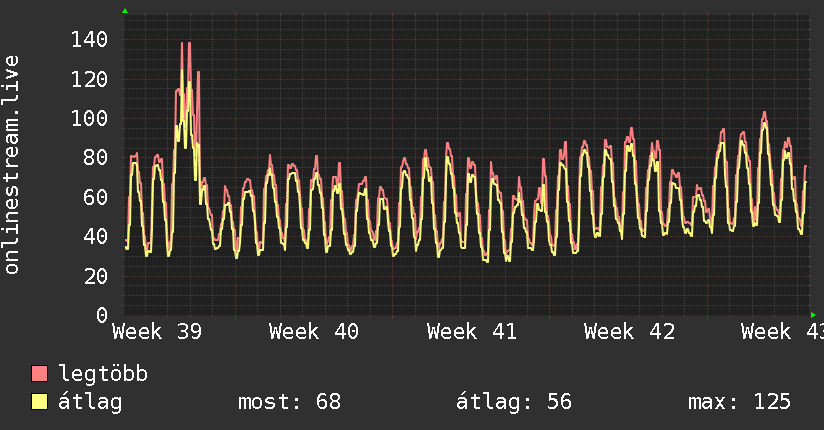Screen dimensions: 824x430
Task: Click the Week 43 axis label
Action: click(x=782, y=332)
